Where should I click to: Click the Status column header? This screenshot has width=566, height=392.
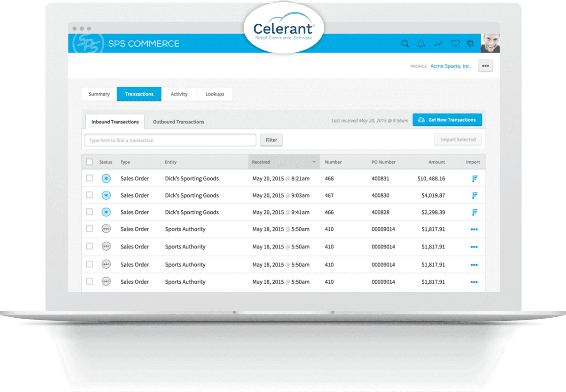click(x=106, y=162)
